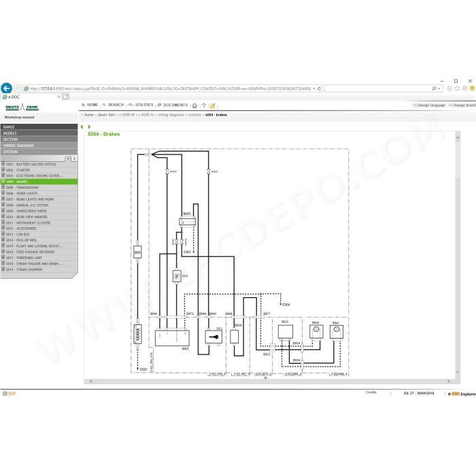Click the deutz fahr breadcrumb link
This screenshot has width=476, height=476.
pos(106,115)
